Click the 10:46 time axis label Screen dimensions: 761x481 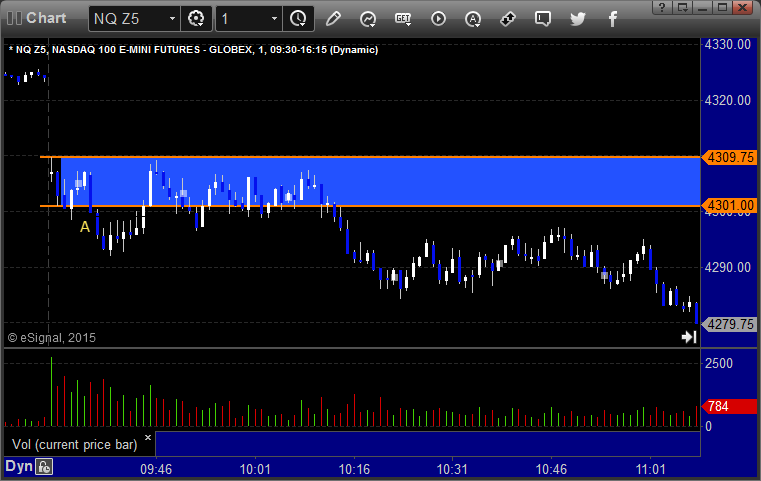point(551,469)
